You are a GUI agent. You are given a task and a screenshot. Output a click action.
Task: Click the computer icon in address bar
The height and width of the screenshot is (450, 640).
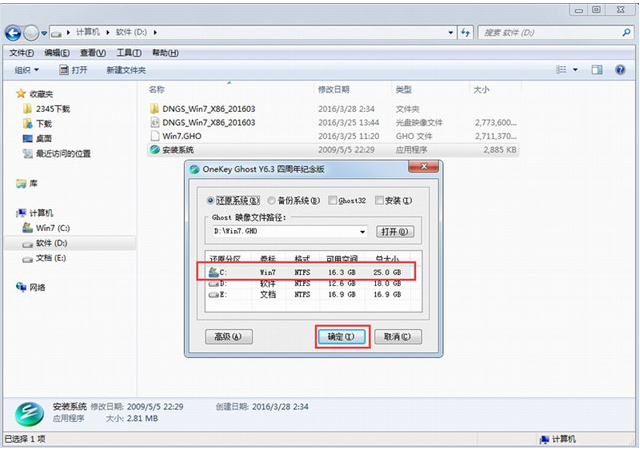(x=56, y=33)
